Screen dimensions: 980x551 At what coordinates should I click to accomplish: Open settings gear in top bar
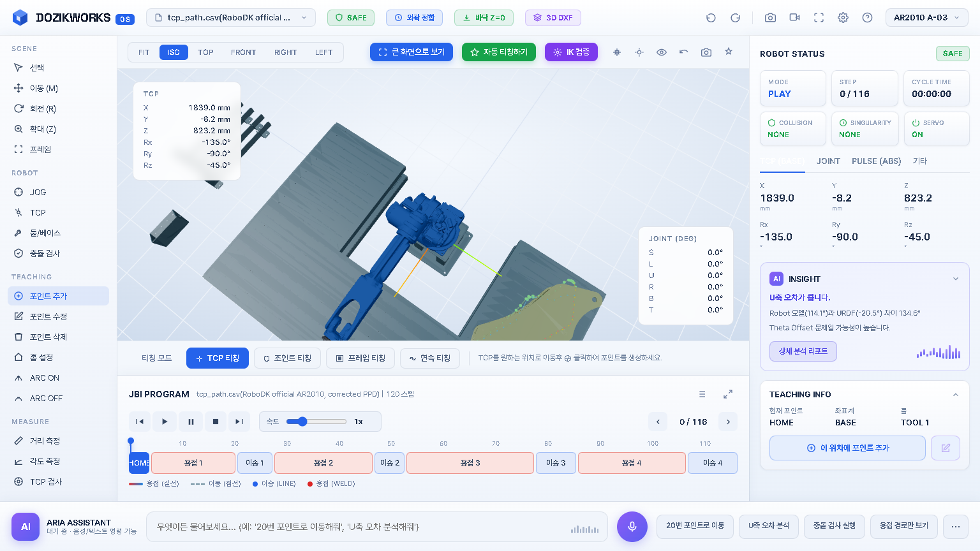tap(843, 18)
